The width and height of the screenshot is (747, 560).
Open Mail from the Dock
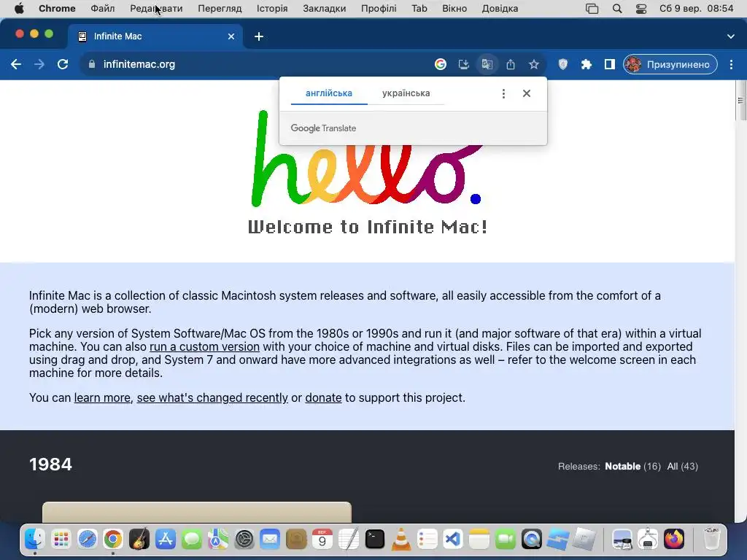tap(270, 540)
